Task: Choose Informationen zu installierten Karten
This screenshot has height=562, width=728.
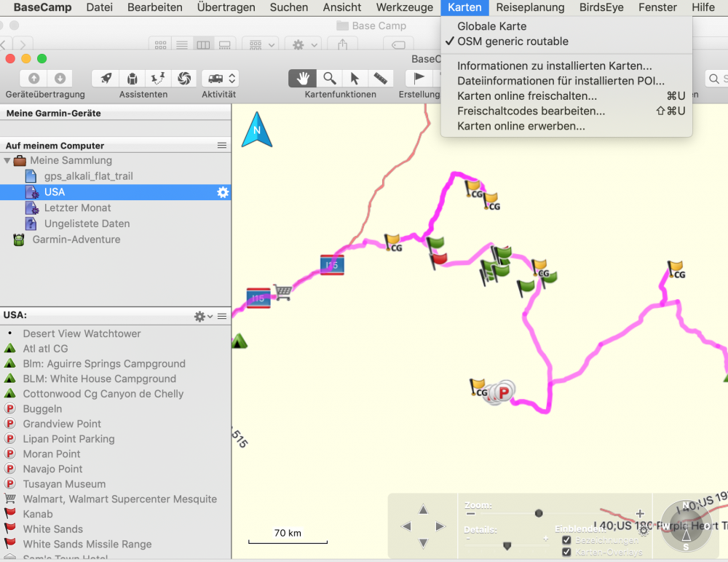Action: (566, 66)
